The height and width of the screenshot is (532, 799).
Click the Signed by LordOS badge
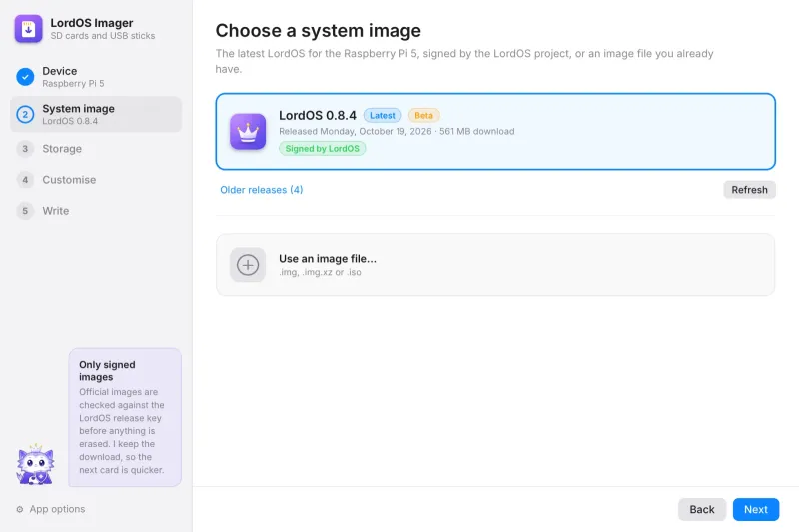(x=322, y=148)
